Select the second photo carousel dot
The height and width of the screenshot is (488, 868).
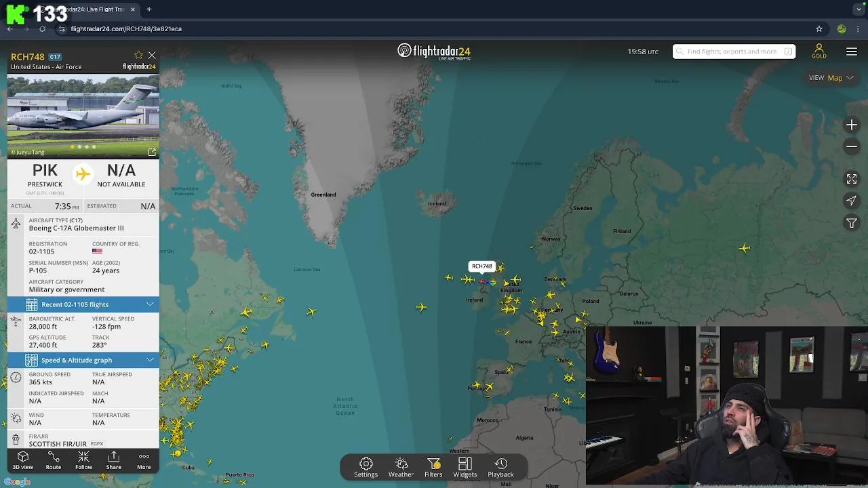pos(79,146)
